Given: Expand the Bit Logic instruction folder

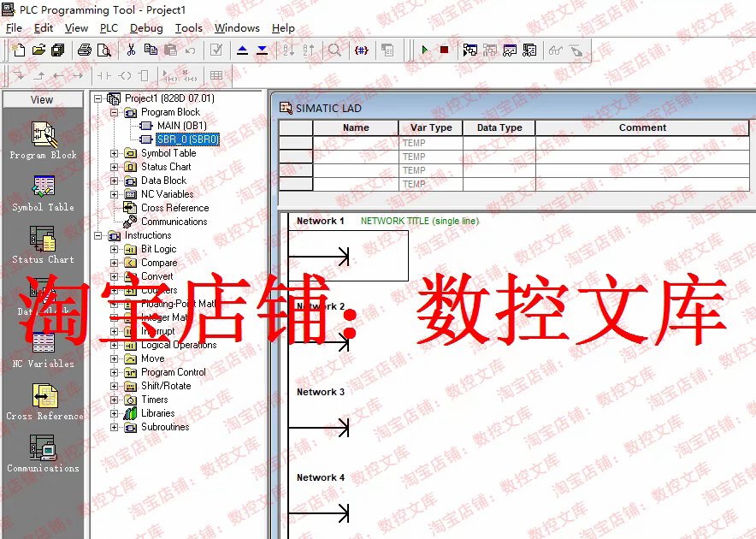Looking at the screenshot, I should tap(115, 250).
